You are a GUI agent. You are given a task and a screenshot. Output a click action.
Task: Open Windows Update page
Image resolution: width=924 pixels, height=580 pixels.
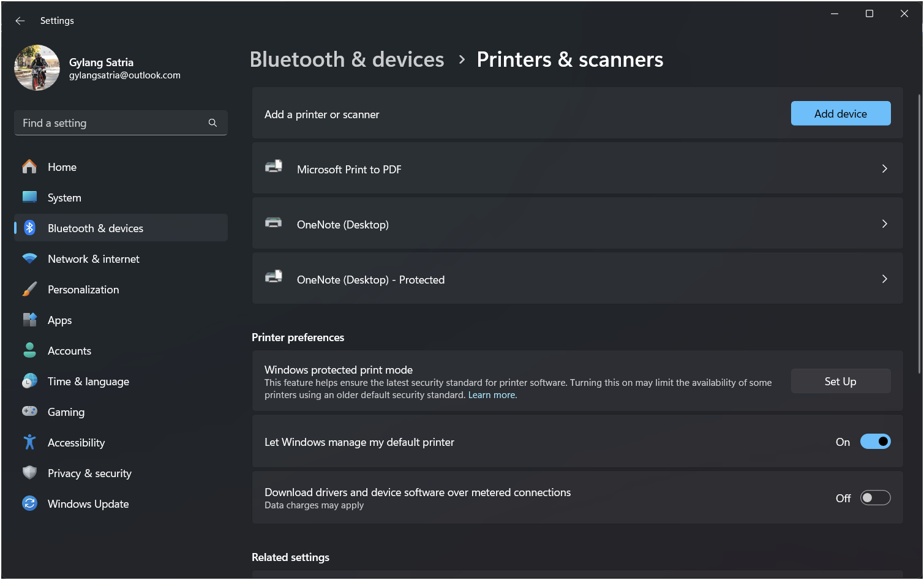[x=121, y=503]
